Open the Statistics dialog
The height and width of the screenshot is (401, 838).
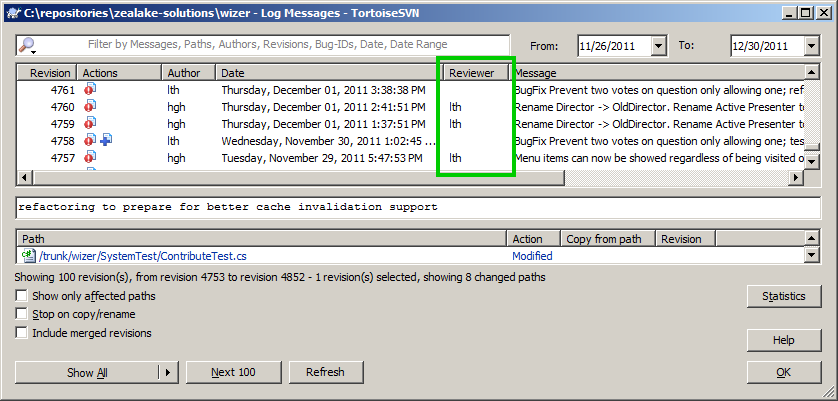(x=783, y=296)
